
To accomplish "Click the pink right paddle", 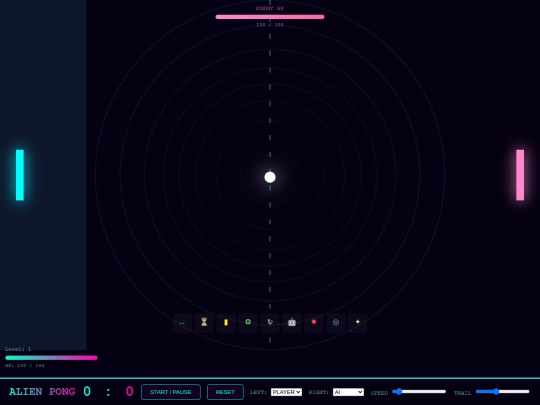I will pyautogui.click(x=520, y=175).
